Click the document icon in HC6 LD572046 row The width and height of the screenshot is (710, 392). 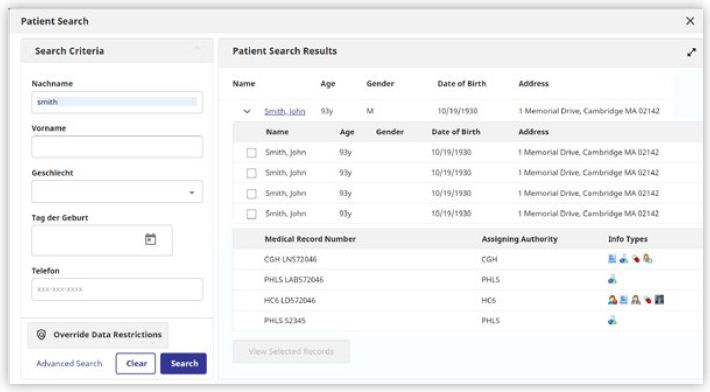(624, 300)
